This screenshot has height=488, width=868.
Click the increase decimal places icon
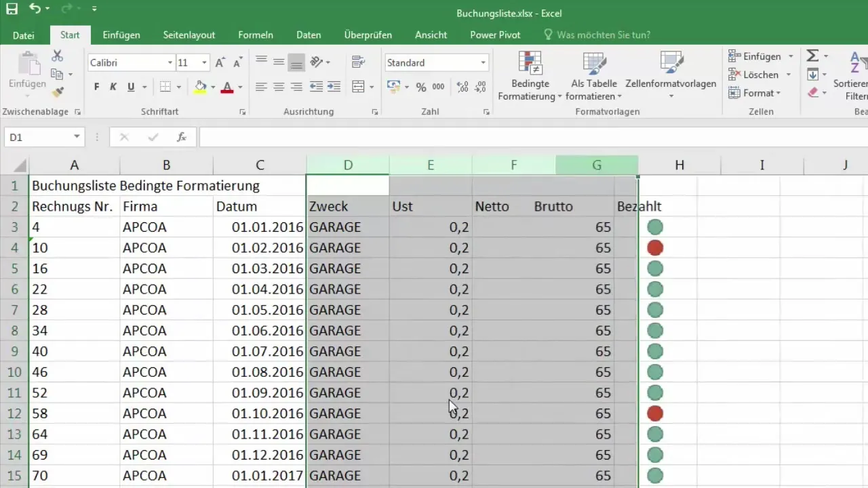click(462, 87)
